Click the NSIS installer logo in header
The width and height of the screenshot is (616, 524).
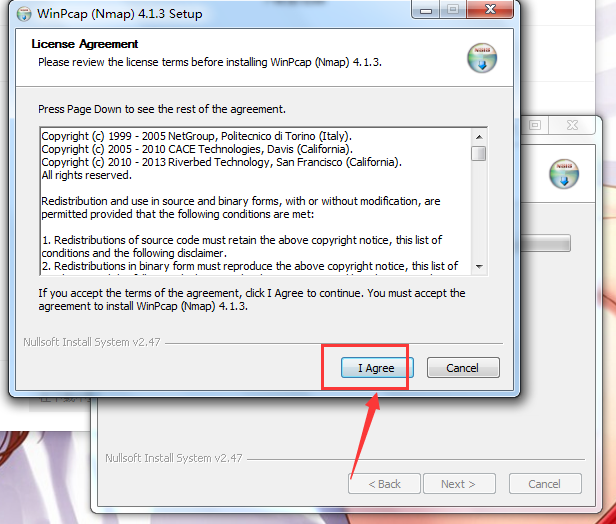point(482,58)
